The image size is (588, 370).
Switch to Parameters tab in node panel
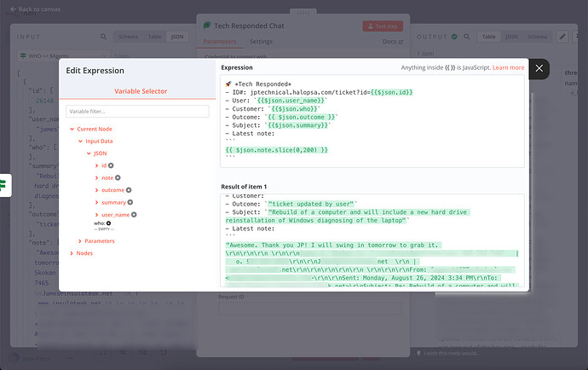220,42
